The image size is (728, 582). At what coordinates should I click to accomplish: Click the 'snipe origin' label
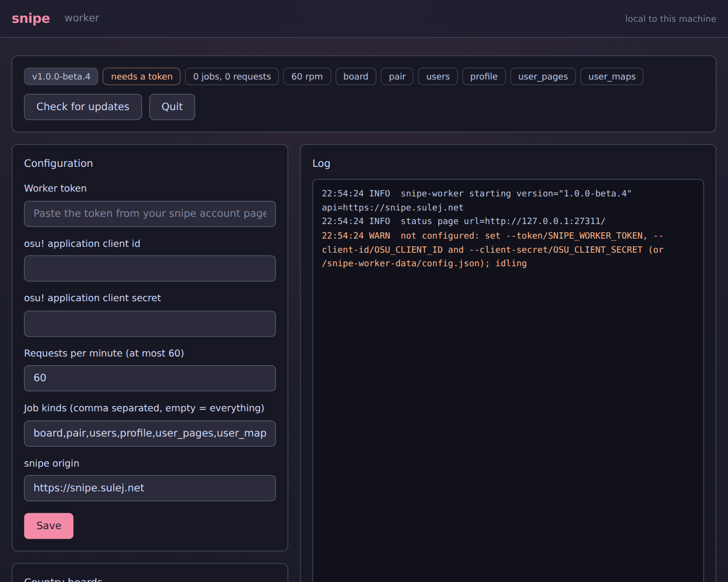(51, 463)
